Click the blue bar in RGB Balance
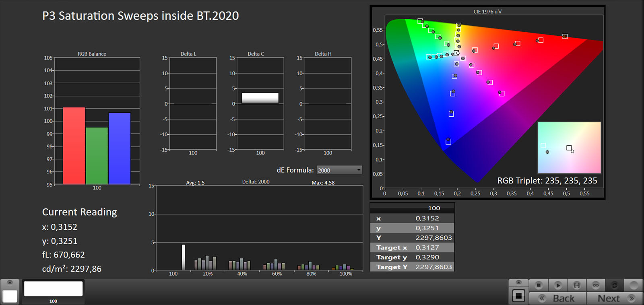Screen dimensions: 644x305 tap(120, 148)
